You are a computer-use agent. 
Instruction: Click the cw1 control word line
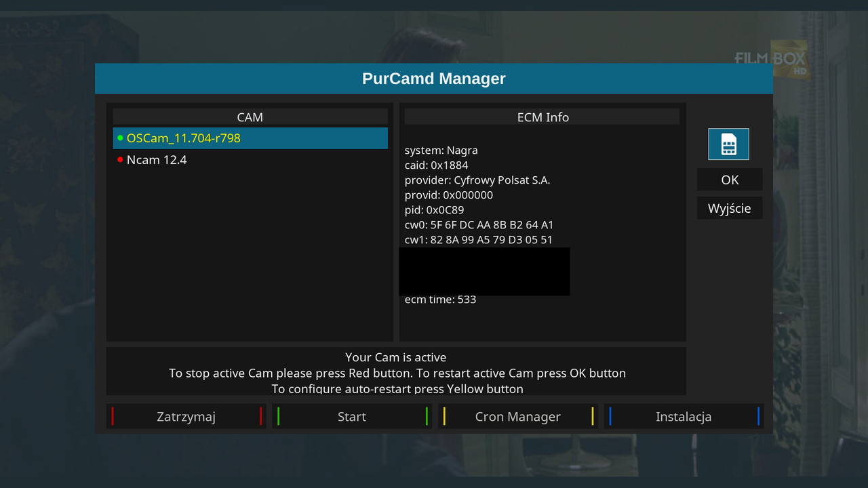coord(479,240)
